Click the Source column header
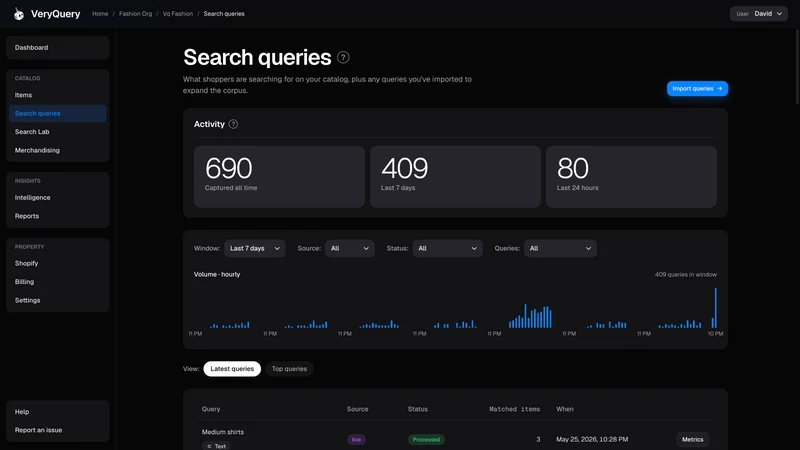The height and width of the screenshot is (450, 800). [x=357, y=409]
